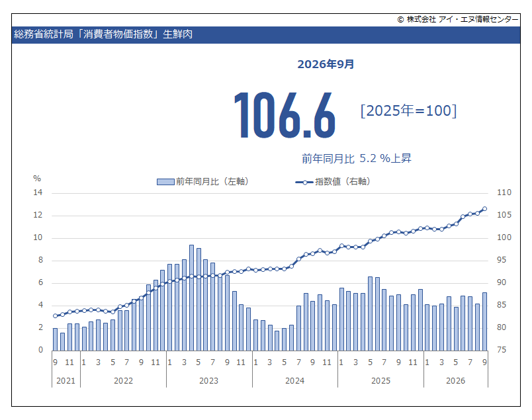Click left axis value 14
This screenshot has height=420, width=532.
coord(38,192)
